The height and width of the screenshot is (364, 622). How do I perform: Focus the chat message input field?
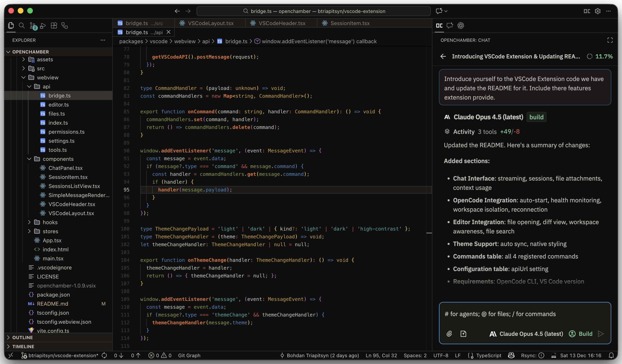[525, 314]
